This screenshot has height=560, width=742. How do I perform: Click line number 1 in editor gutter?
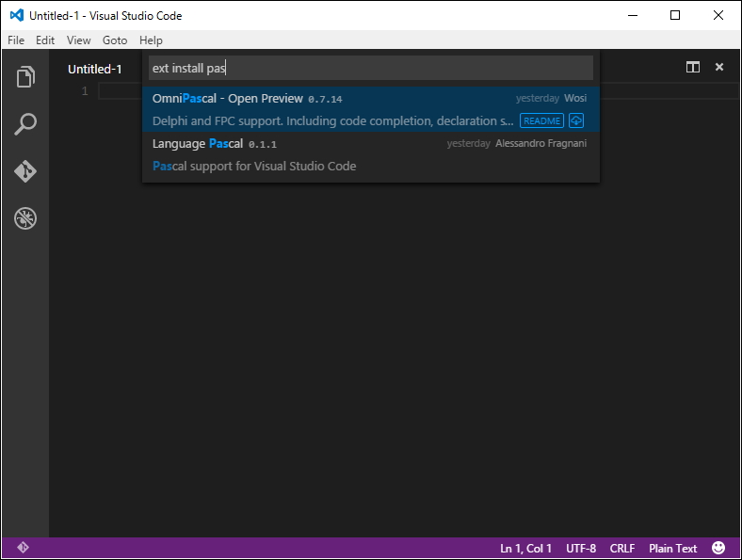click(85, 90)
